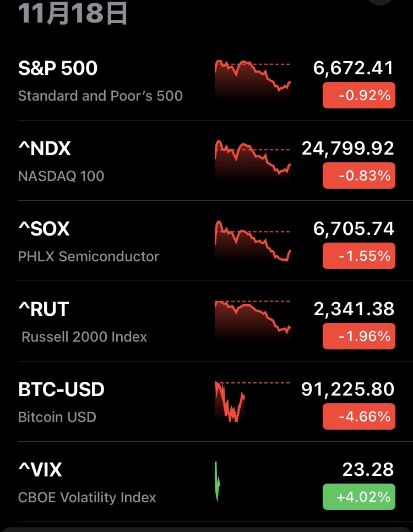Select the Bitcoin USD listing
Screen dimensions: 413x532
coord(57,417)
